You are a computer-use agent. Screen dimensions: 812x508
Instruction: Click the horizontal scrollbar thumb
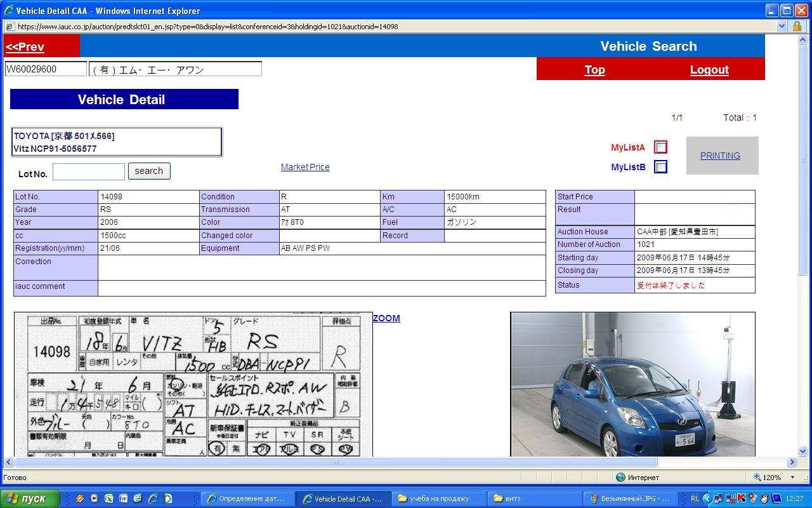click(x=336, y=462)
